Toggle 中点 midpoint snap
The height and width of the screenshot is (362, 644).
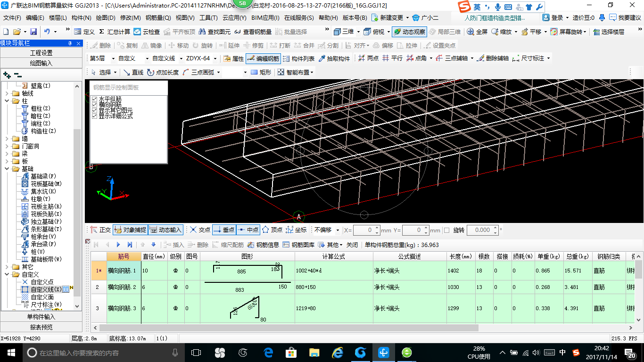point(248,230)
